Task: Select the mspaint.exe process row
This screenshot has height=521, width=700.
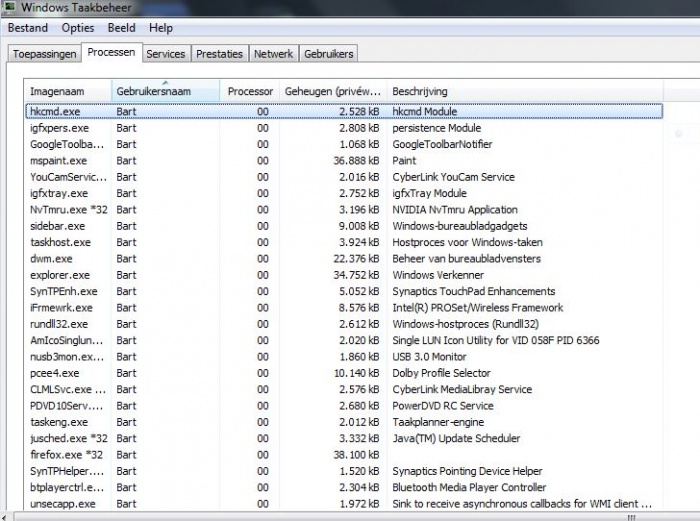Action: pyautogui.click(x=58, y=160)
